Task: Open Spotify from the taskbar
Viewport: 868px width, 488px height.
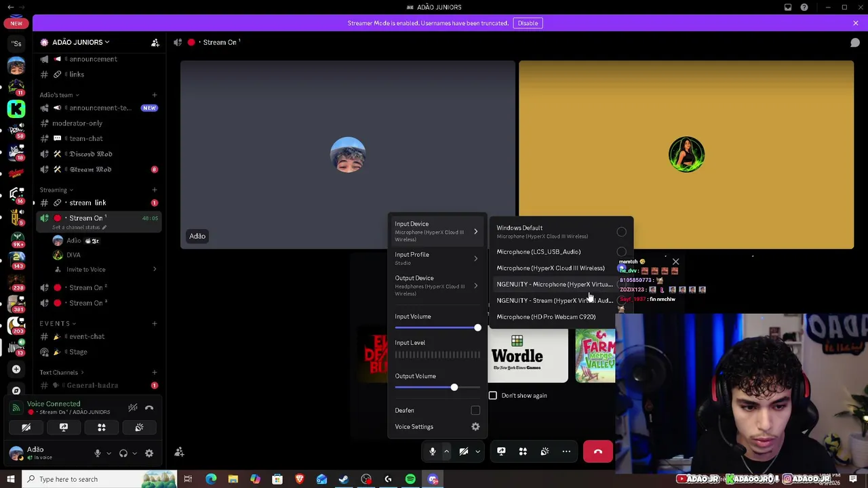Action: [x=410, y=479]
